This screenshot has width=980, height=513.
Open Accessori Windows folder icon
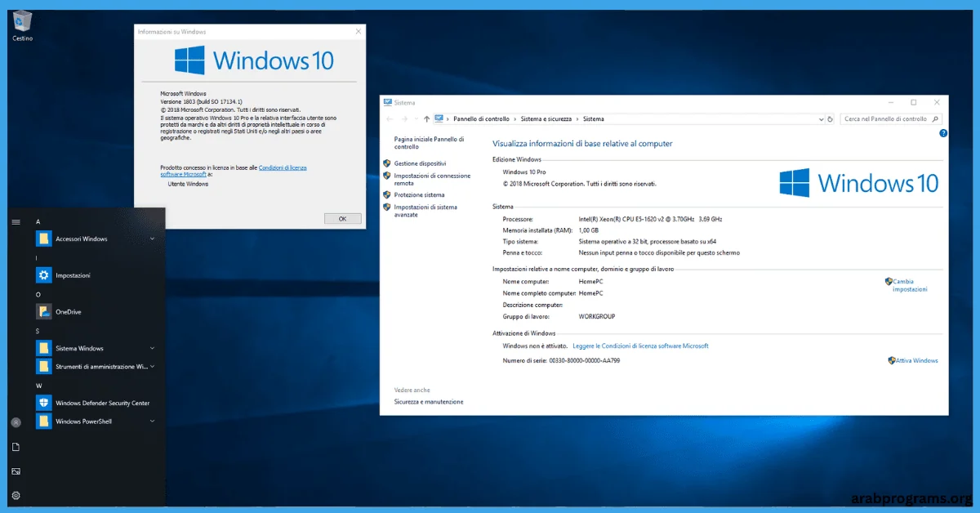point(43,239)
